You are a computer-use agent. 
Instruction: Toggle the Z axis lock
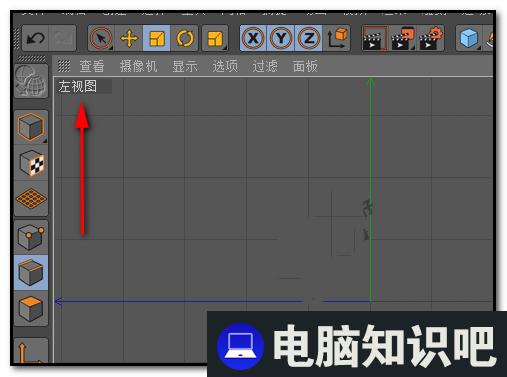click(x=309, y=38)
